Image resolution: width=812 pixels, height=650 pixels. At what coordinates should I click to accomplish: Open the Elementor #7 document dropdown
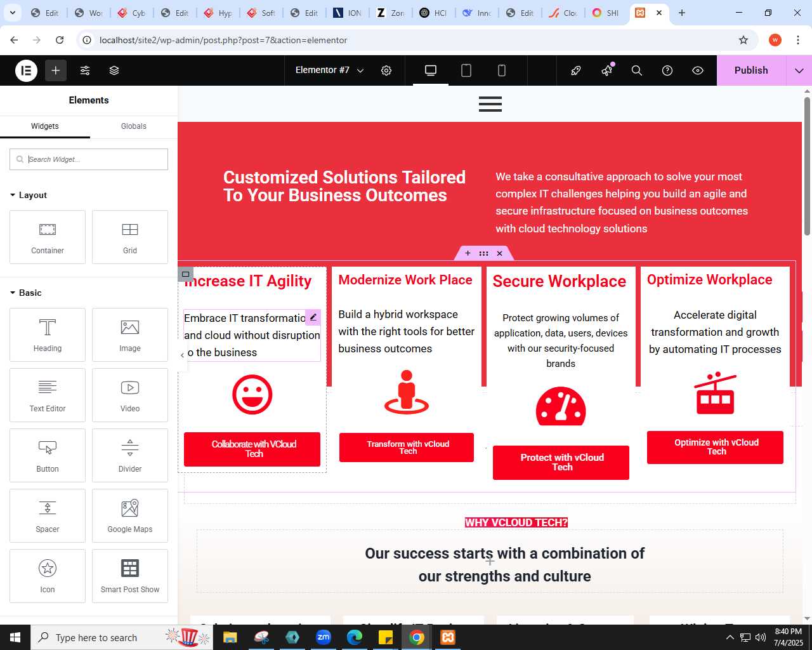point(329,70)
